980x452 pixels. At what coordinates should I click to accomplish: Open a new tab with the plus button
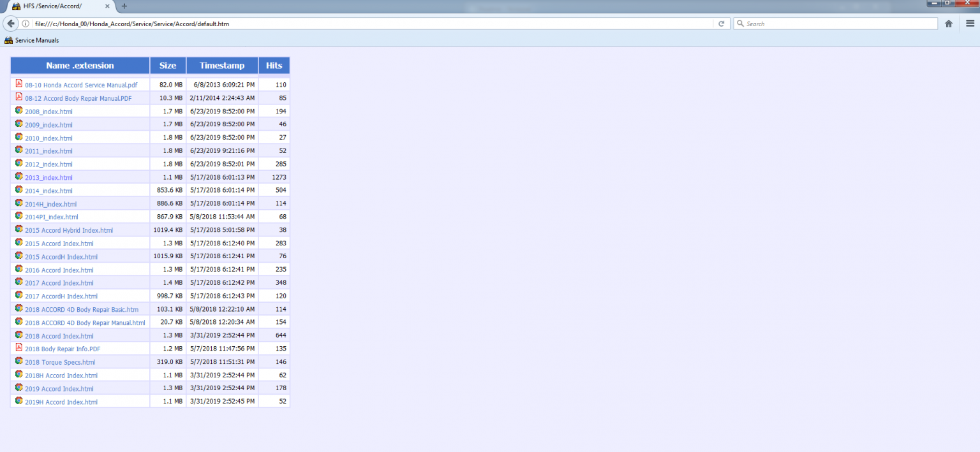124,6
